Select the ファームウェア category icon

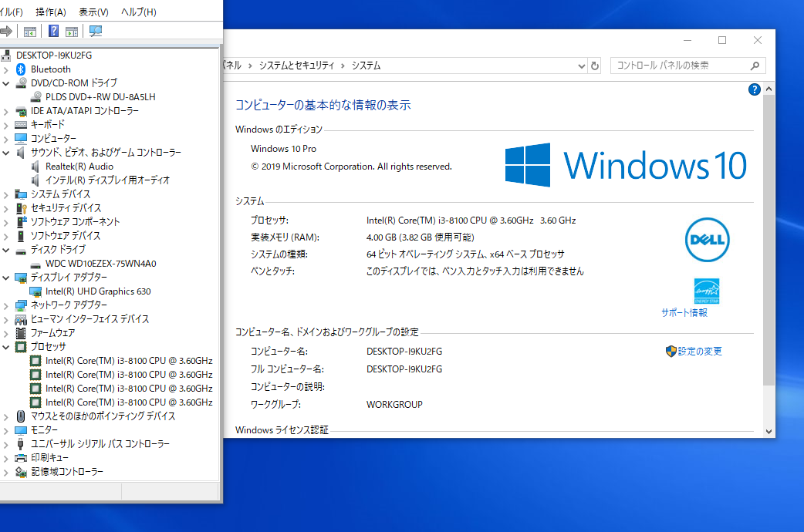click(21, 333)
